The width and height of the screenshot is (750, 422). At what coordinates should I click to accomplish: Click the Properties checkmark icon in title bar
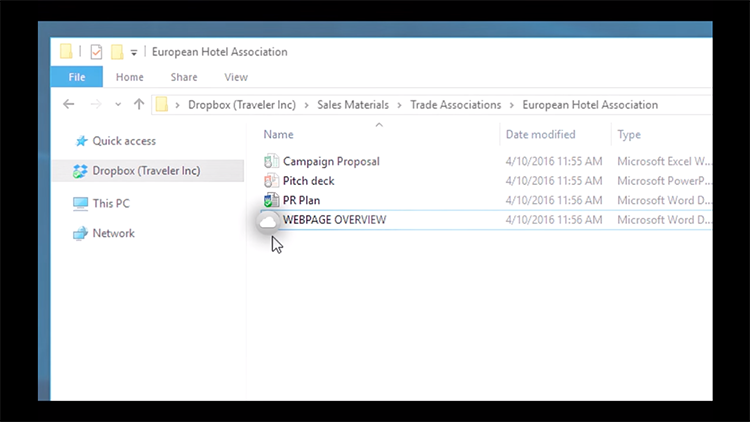(x=96, y=52)
